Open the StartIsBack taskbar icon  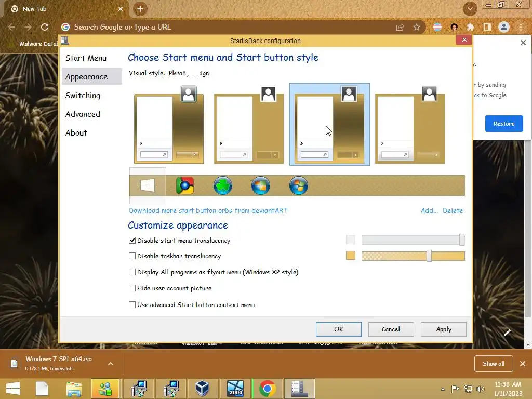click(x=300, y=389)
